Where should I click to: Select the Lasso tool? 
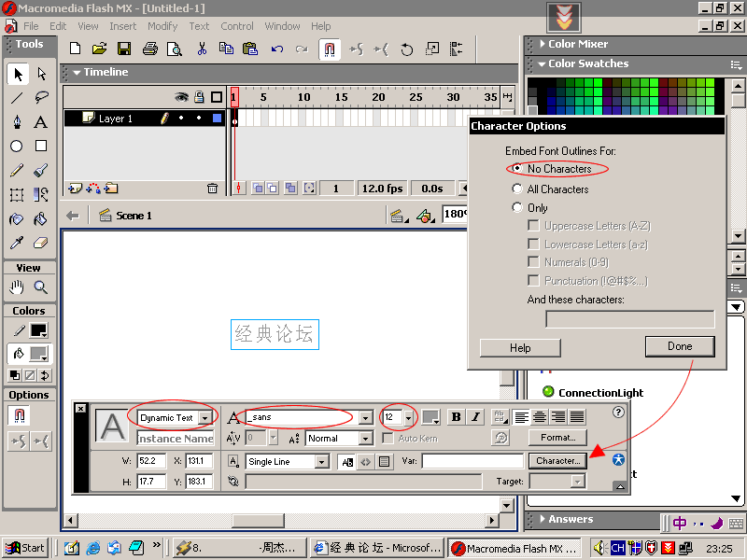41,98
